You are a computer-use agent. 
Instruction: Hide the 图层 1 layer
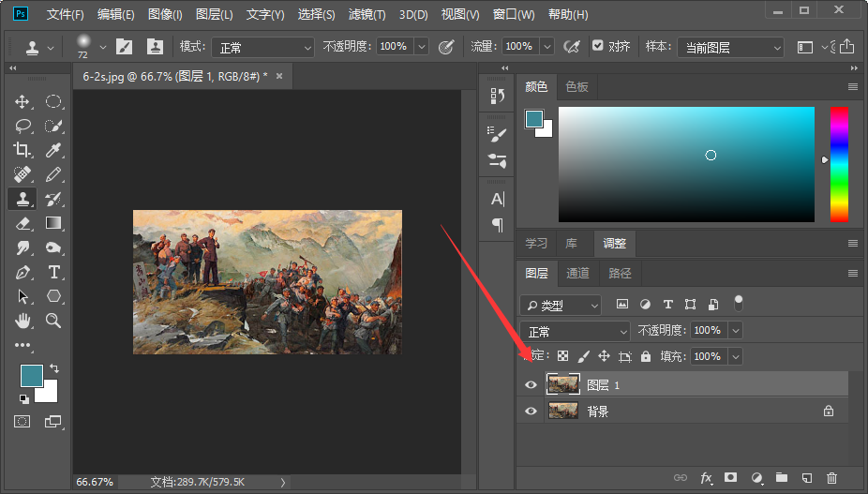(531, 385)
